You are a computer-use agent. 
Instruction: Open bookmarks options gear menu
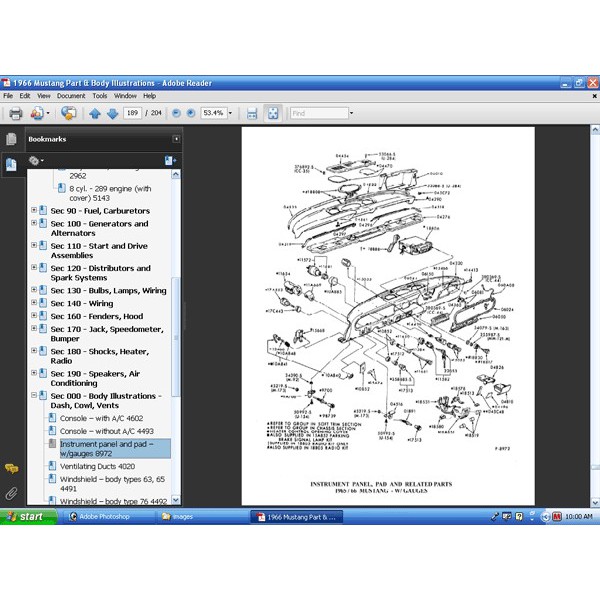(x=36, y=161)
